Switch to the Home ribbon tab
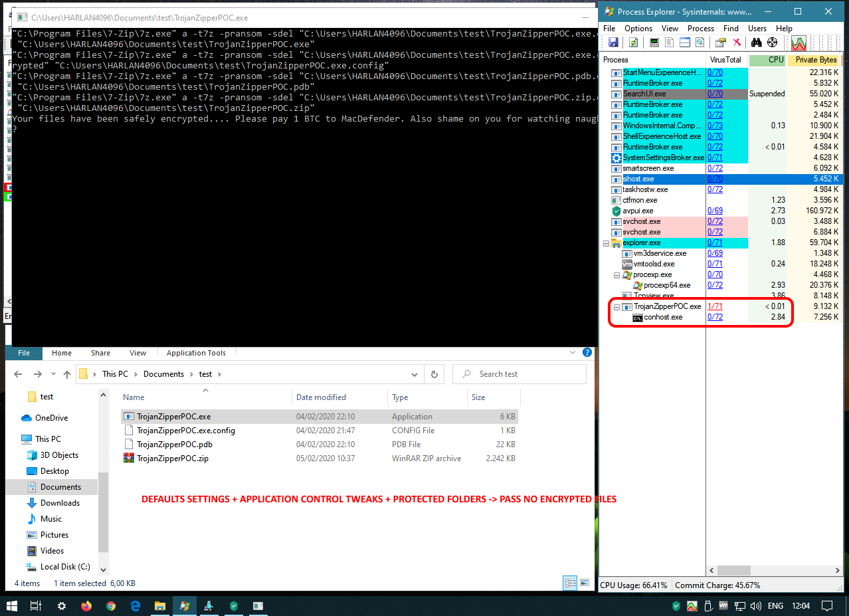This screenshot has height=616, width=849. coord(62,353)
